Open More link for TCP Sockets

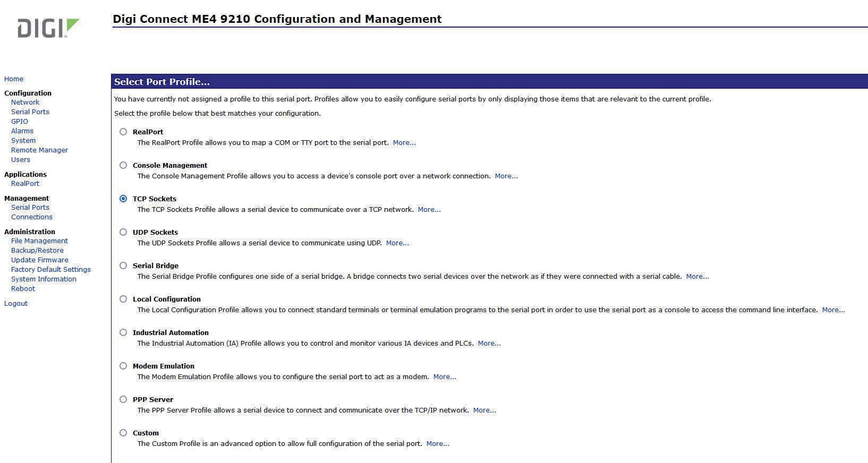(429, 210)
